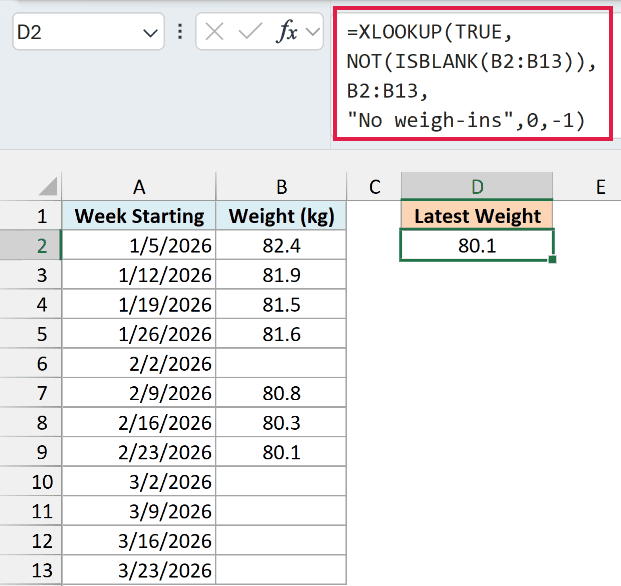The image size is (621, 586).
Task: Select the date cell 3/23/2026
Action: click(139, 570)
